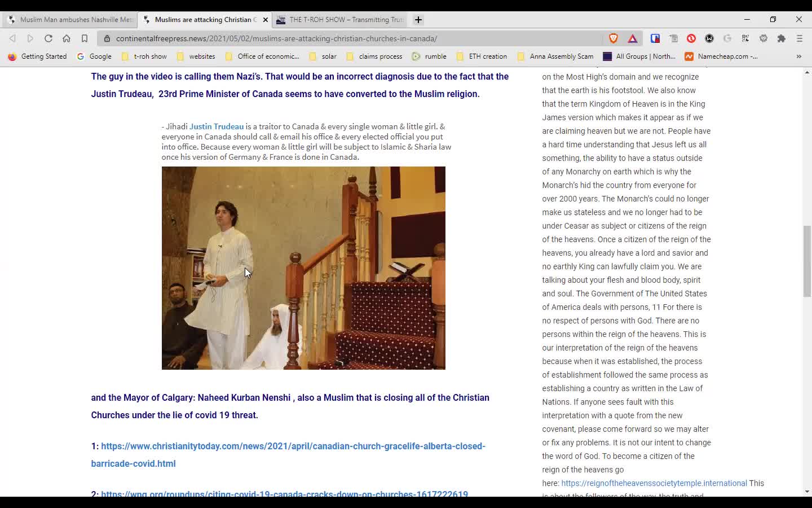Open Brave Rewards triangle icon
812x508 pixels.
633,38
